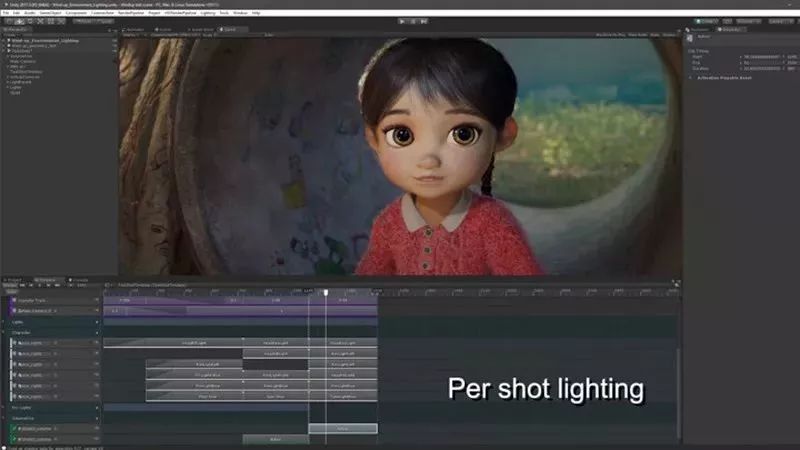
Task: Start Play mode with the Play button
Action: pyautogui.click(x=402, y=21)
